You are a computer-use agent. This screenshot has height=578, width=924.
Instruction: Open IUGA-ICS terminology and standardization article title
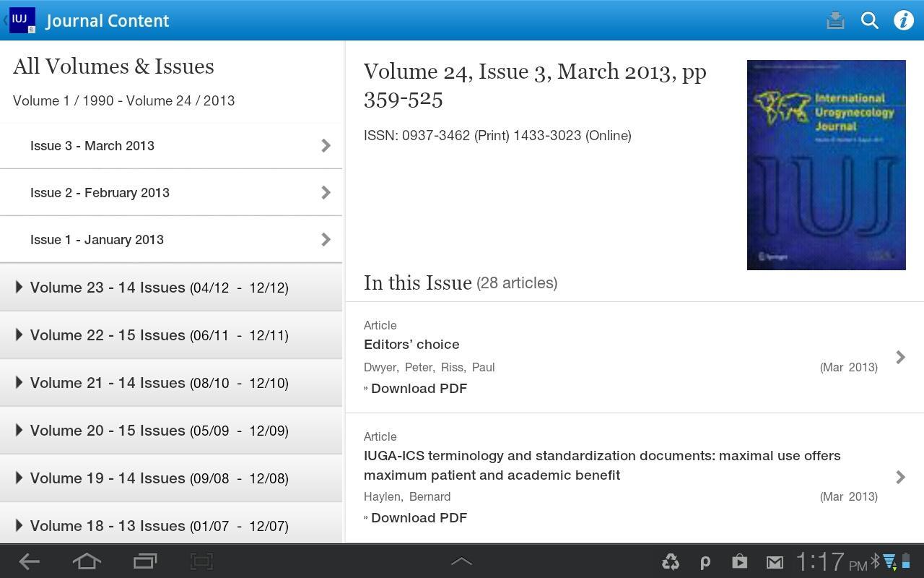(602, 465)
